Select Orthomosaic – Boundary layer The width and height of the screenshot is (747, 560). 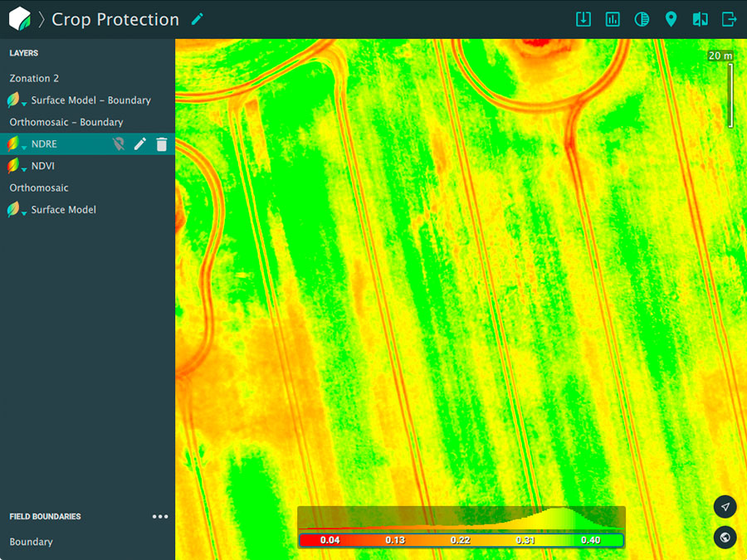(x=66, y=122)
